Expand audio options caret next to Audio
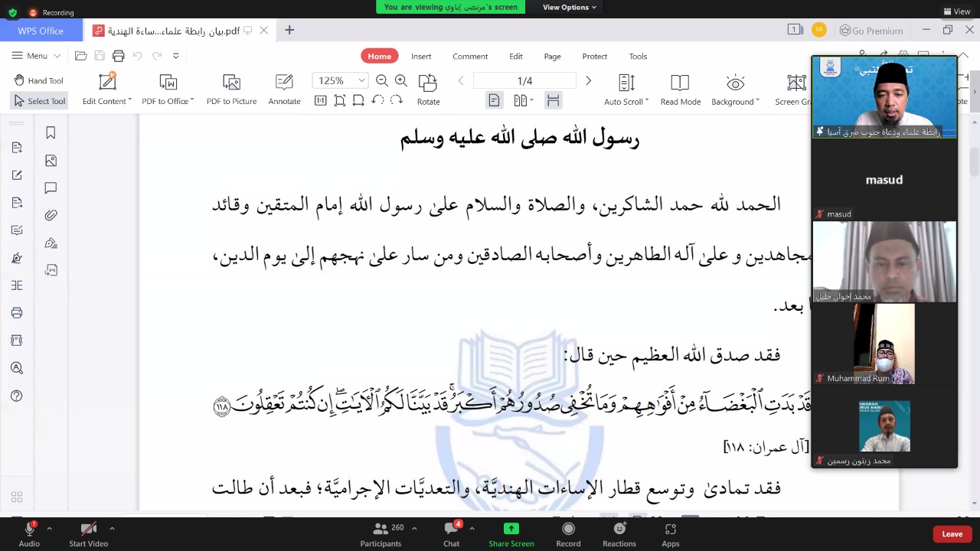 tap(49, 528)
